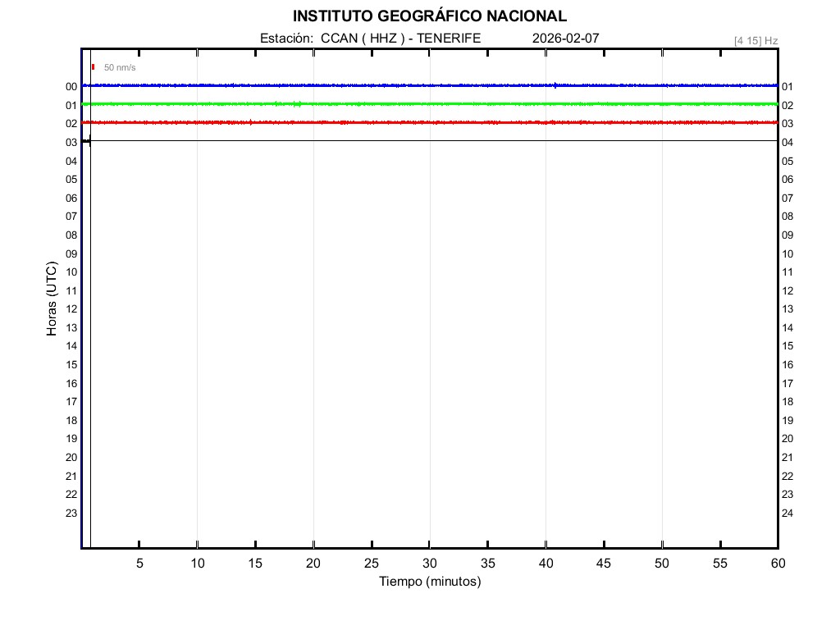Click the INSTITUTO GEOGRÁFICO NACIONAL title
This screenshot has width=840, height=630.
pyautogui.click(x=429, y=16)
